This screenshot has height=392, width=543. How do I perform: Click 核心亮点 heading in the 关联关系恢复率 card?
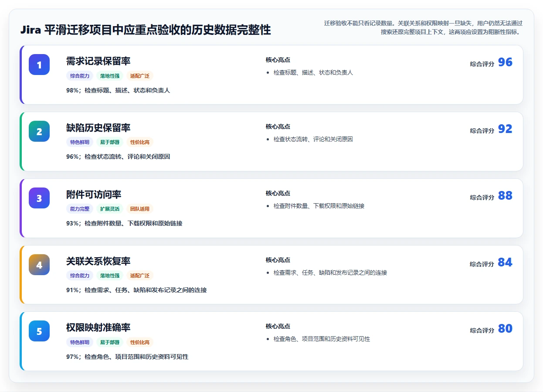click(x=278, y=260)
